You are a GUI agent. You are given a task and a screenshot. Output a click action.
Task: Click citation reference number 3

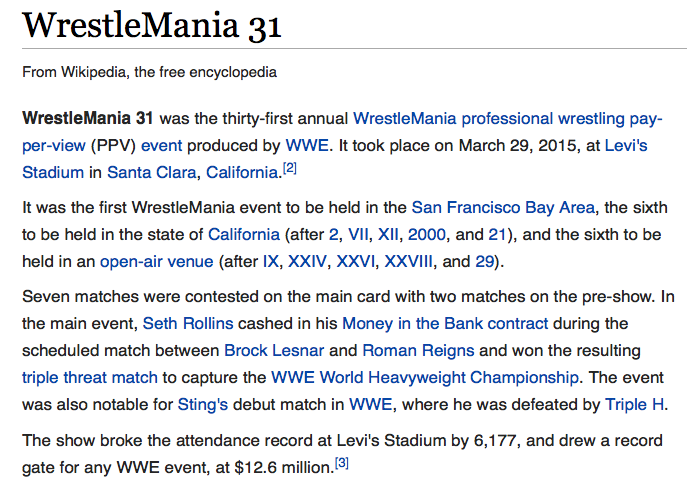tap(341, 462)
